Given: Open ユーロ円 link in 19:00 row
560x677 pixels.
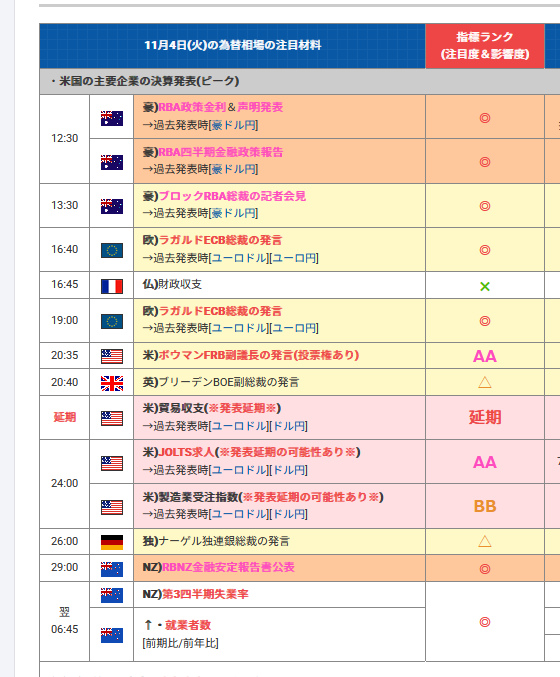Looking at the screenshot, I should [x=294, y=328].
